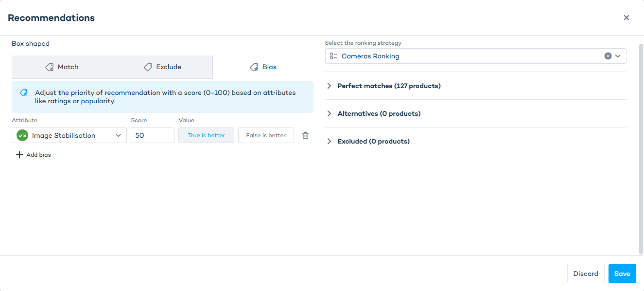This screenshot has height=291, width=644.
Task: Select 'True is better' value option
Action: point(207,135)
